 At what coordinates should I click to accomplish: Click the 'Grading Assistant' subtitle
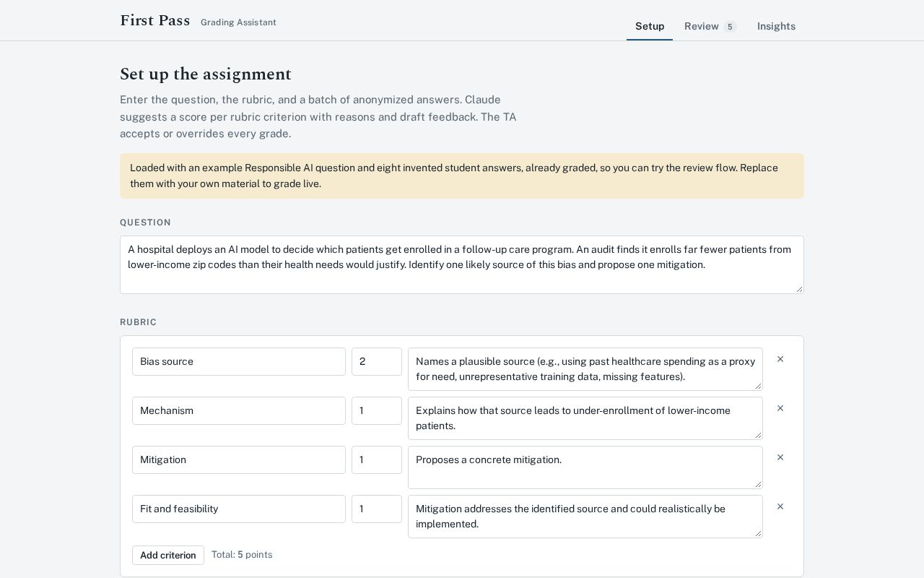238,22
